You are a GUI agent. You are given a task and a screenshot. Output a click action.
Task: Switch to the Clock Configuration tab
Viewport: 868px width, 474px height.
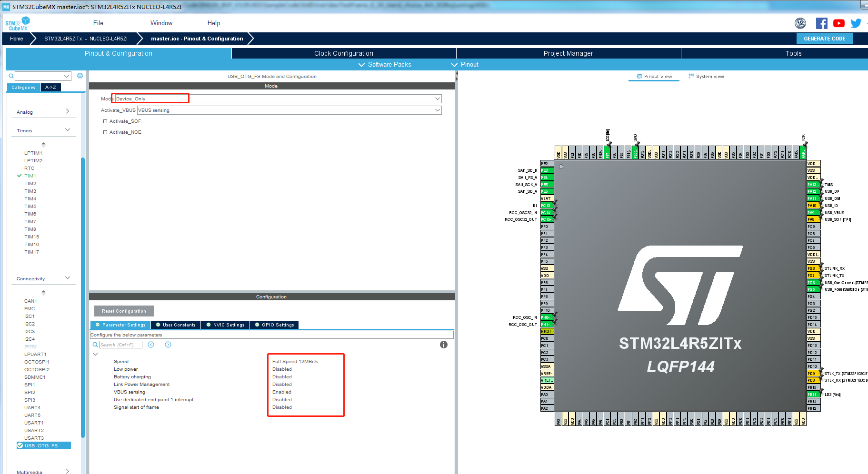pos(343,53)
